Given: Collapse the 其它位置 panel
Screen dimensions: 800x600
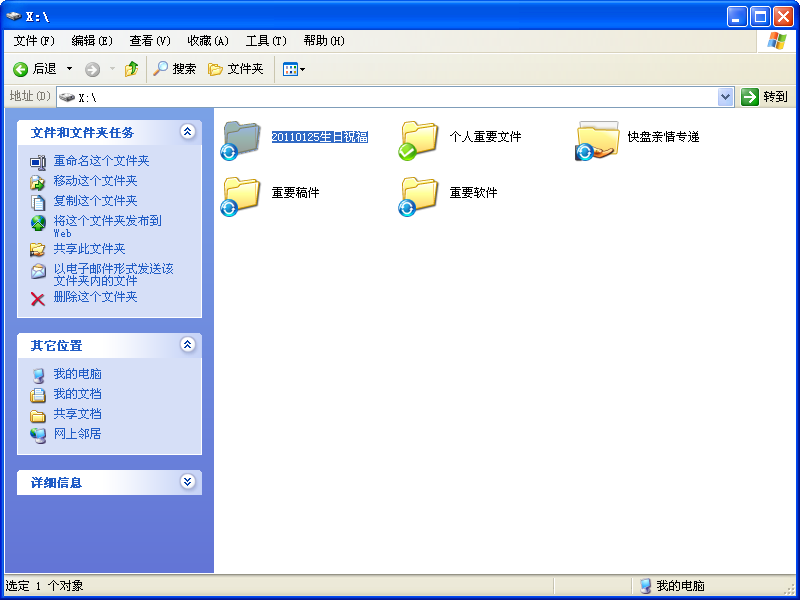Looking at the screenshot, I should (187, 344).
